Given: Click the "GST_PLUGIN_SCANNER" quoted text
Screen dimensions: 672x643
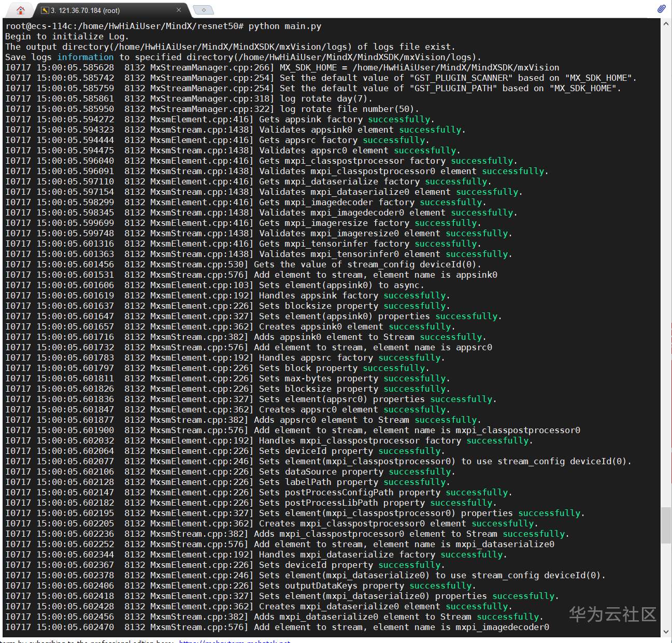Looking at the screenshot, I should pos(461,78).
